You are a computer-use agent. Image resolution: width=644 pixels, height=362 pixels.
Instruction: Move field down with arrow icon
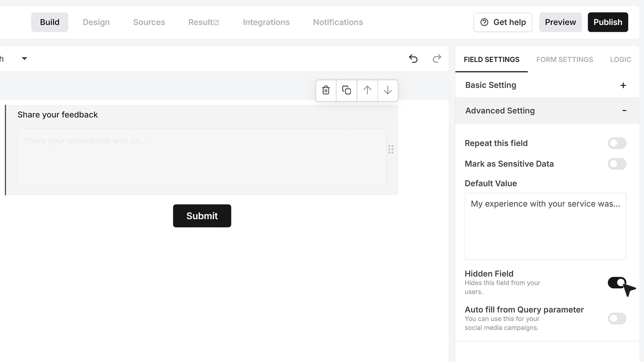point(388,90)
